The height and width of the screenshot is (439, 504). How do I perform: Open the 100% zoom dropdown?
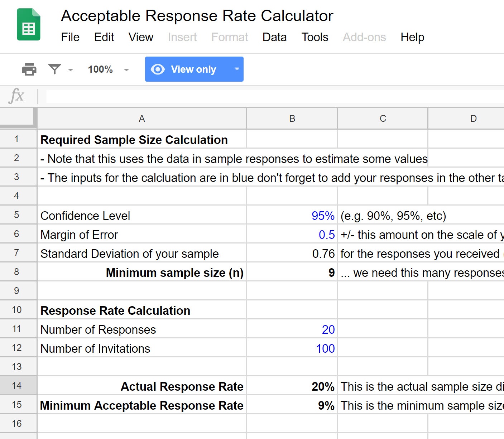tap(108, 69)
